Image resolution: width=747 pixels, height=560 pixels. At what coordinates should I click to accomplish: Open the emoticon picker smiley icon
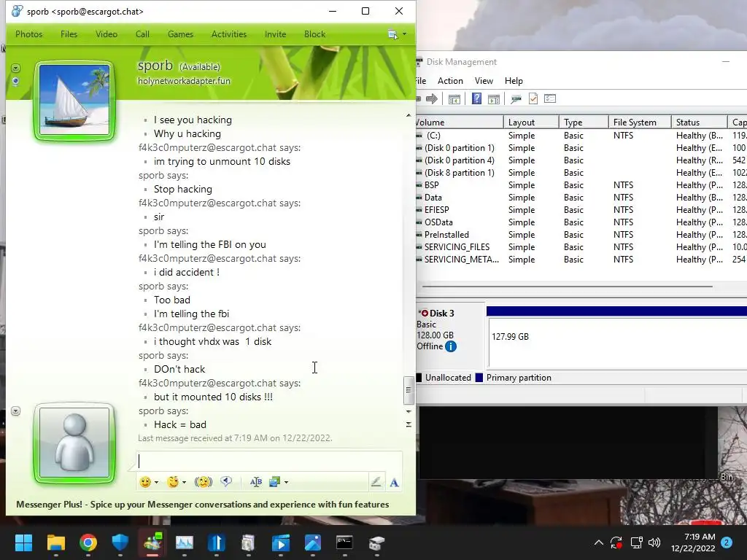pos(145,482)
